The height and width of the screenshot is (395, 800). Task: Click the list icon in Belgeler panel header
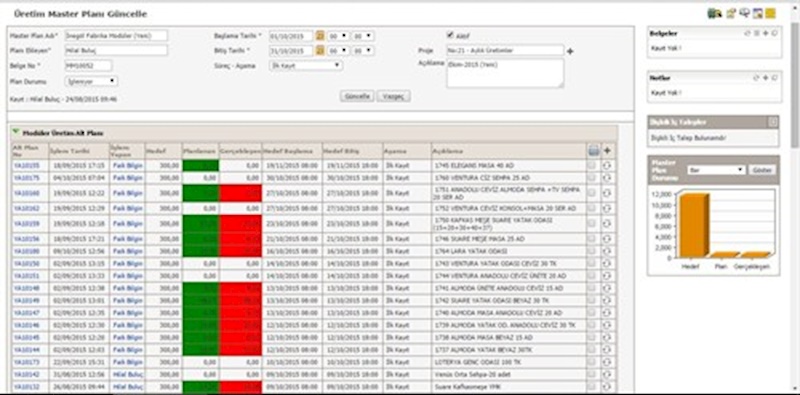757,34
